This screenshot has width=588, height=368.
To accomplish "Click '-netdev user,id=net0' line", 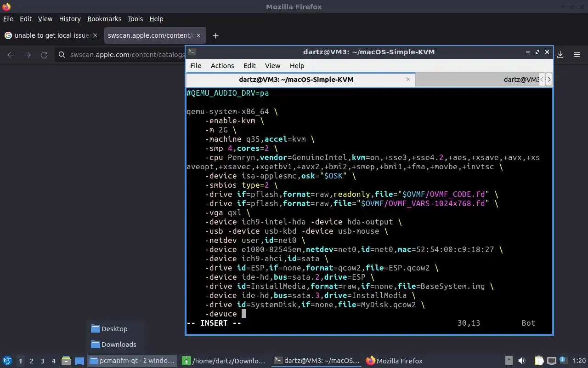I will click(255, 240).
